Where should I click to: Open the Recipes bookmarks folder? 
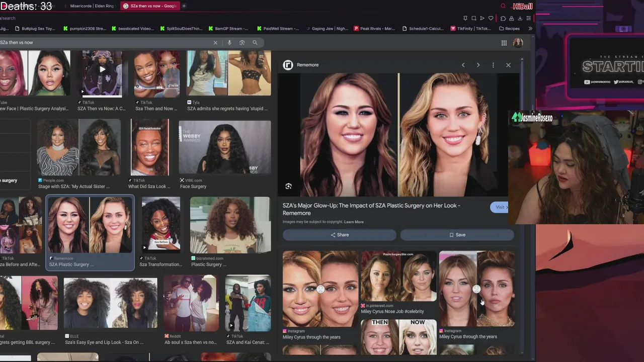pyautogui.click(x=509, y=29)
